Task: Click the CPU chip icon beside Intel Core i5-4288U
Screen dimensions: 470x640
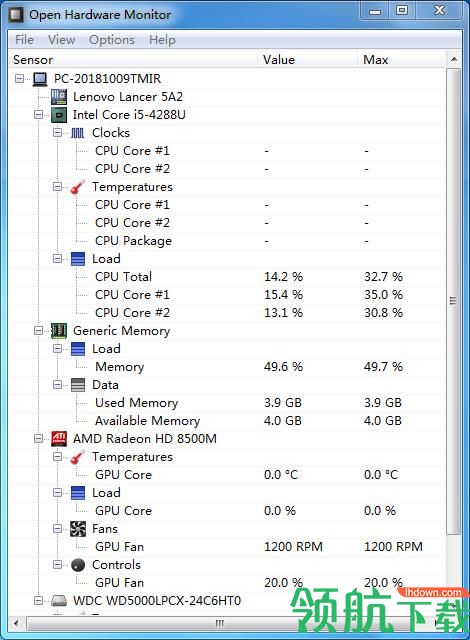Action: pos(59,115)
